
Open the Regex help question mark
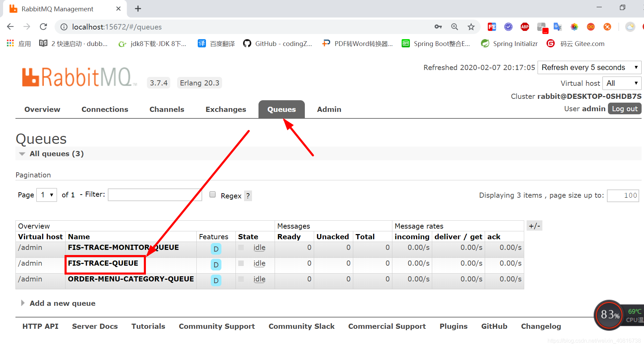248,196
